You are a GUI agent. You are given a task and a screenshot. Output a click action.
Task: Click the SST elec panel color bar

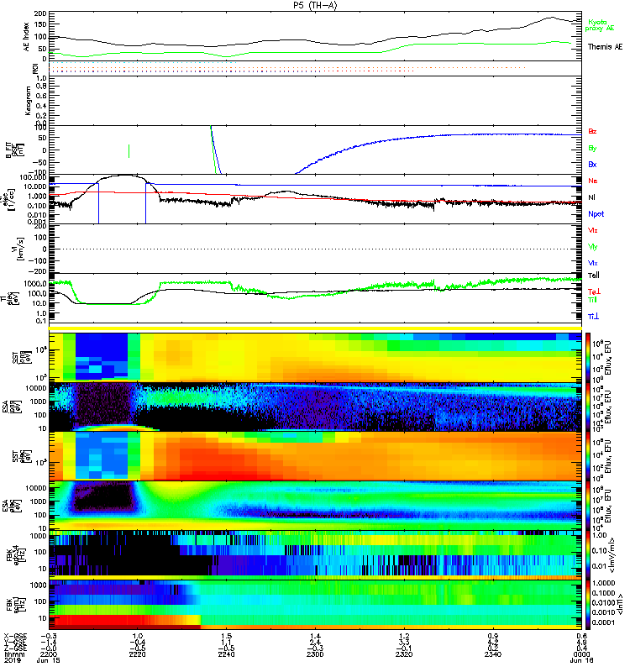point(587,456)
